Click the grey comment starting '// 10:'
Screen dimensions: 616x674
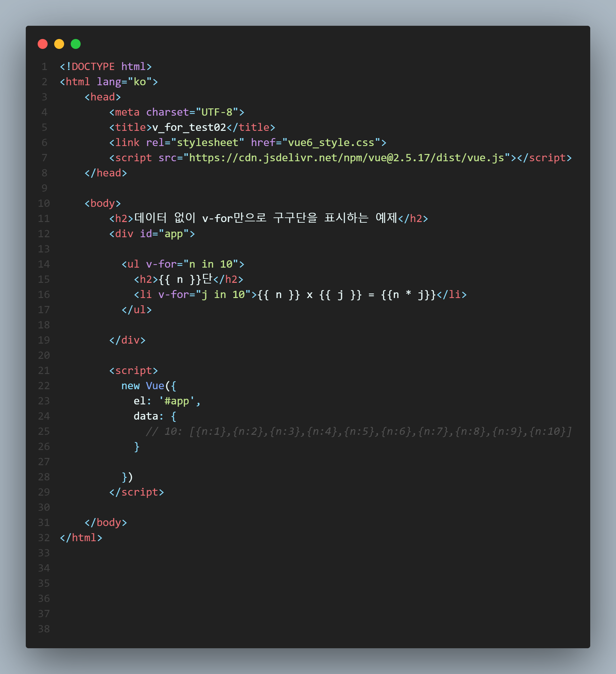click(359, 431)
